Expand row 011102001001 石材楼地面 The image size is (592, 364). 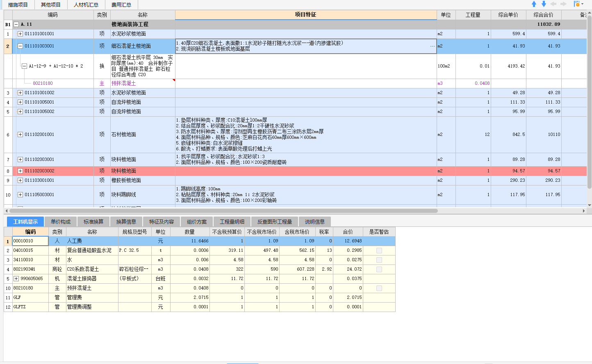(20, 135)
